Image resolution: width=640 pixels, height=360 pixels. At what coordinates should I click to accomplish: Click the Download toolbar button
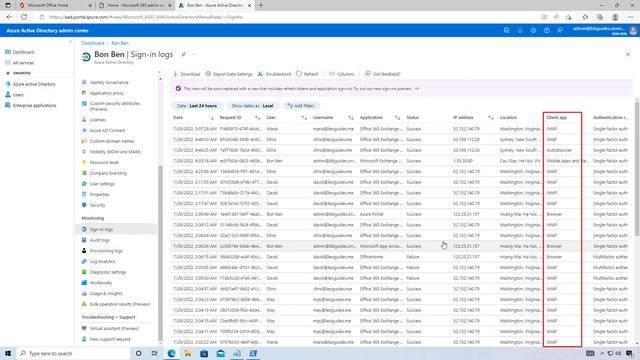tap(187, 74)
